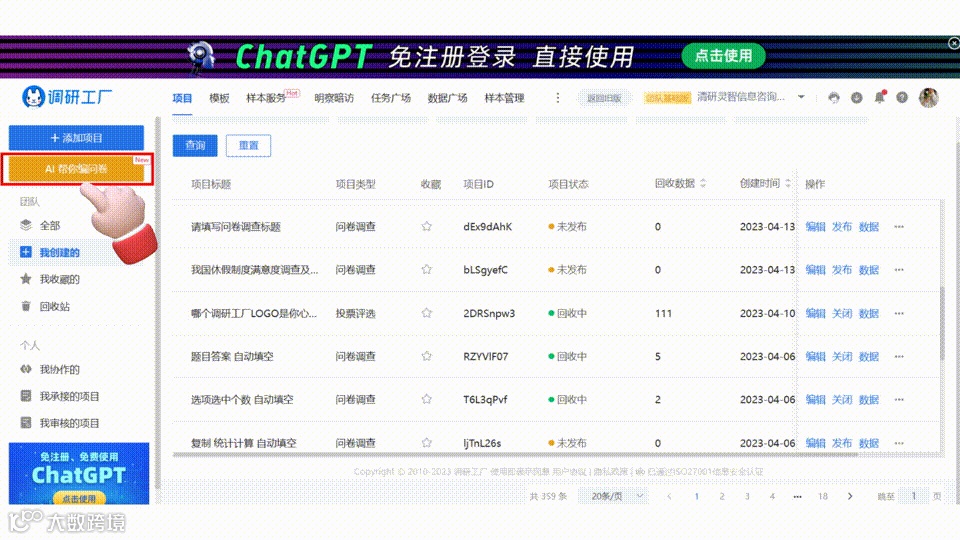Open more actions for row 2DRSnpw3
This screenshot has width=960, height=540.
click(x=899, y=313)
